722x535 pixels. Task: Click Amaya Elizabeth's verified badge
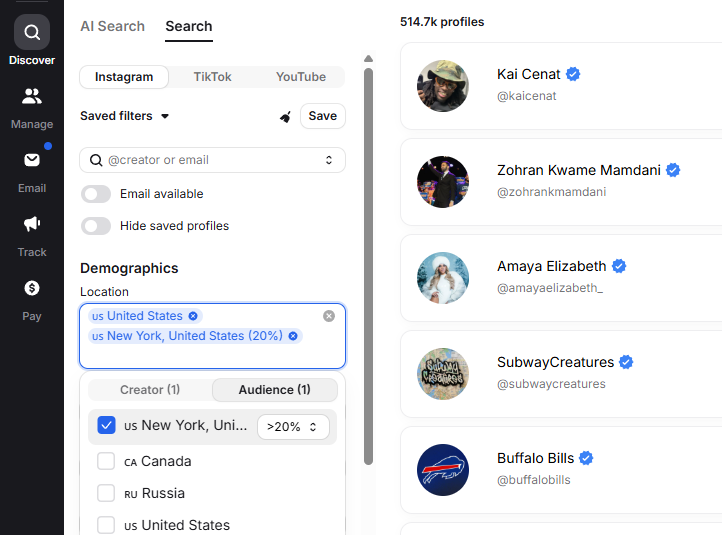tap(619, 266)
